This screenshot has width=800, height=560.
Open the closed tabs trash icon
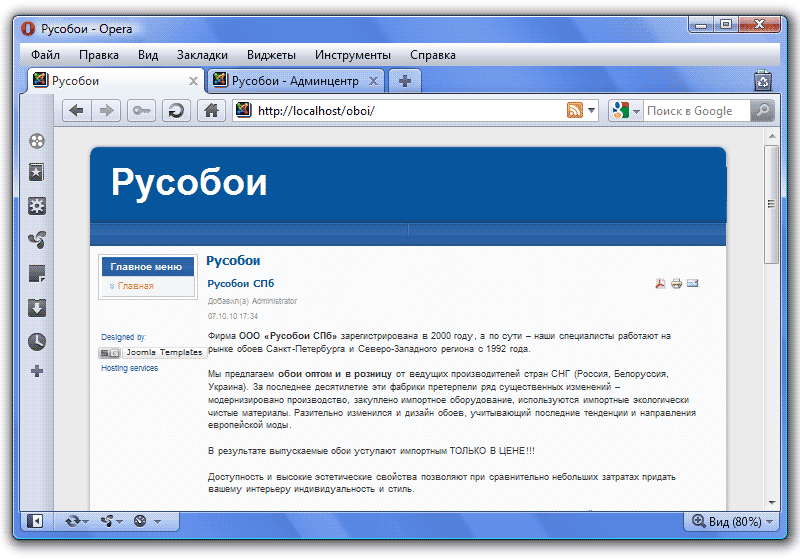(x=763, y=81)
